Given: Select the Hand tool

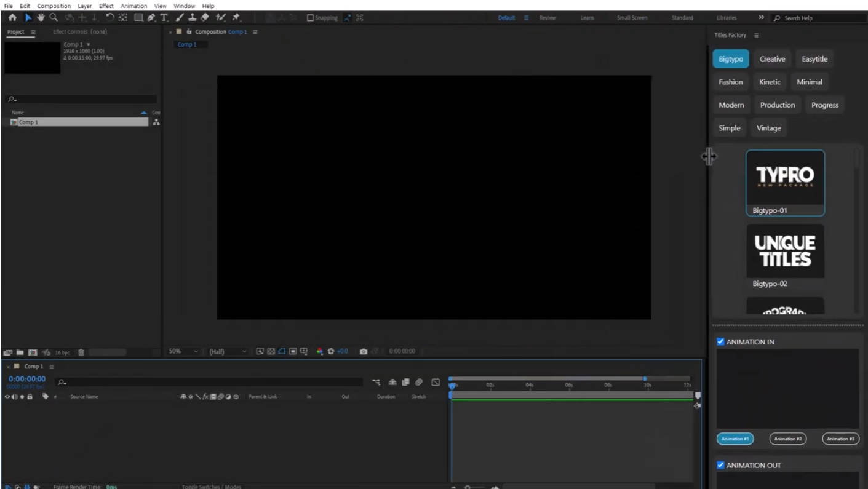Looking at the screenshot, I should [41, 18].
